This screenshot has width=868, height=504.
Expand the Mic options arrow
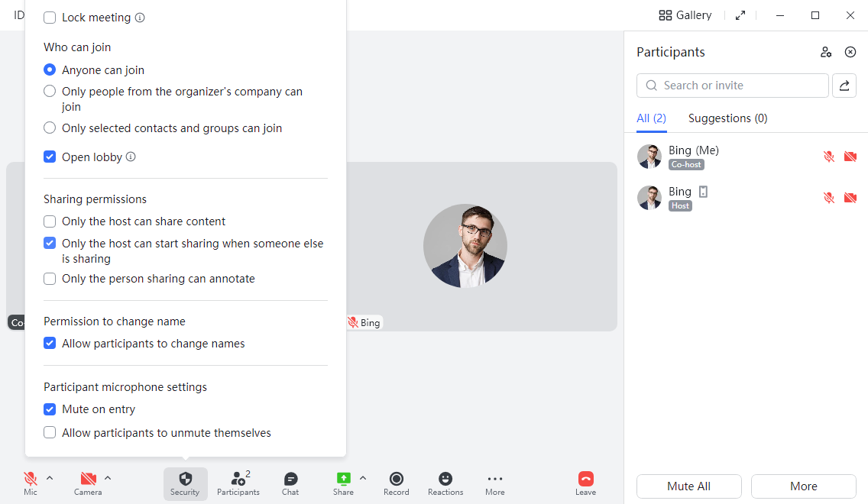tap(50, 478)
